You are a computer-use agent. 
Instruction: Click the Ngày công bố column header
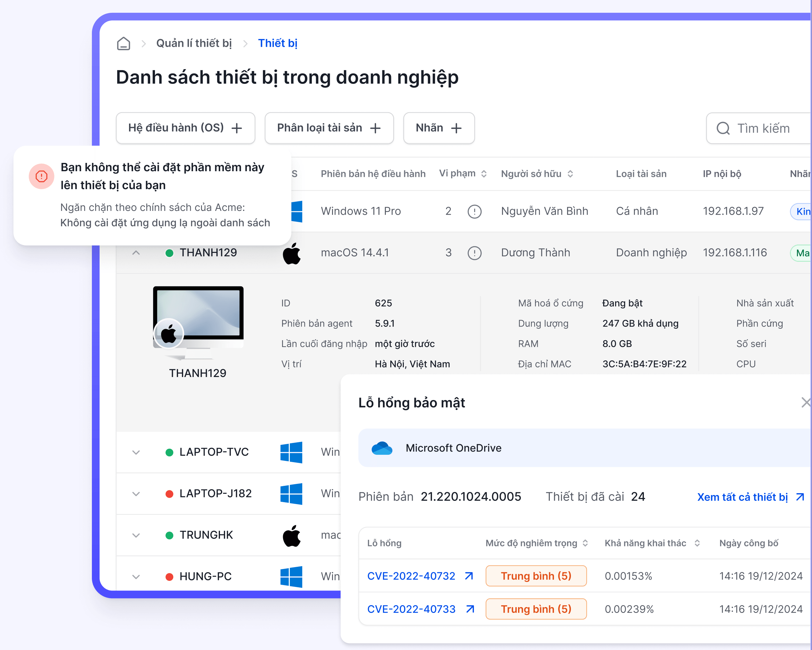pos(749,543)
